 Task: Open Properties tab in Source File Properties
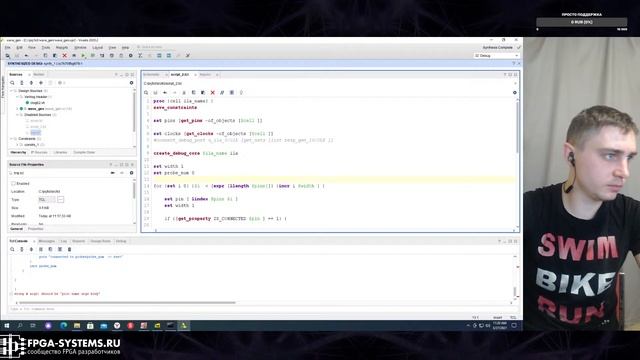(x=36, y=229)
